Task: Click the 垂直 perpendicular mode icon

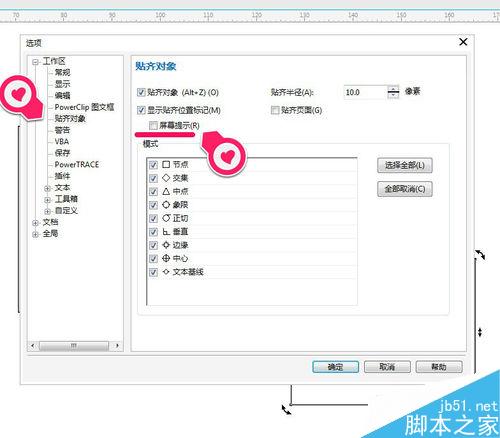Action: 166,232
